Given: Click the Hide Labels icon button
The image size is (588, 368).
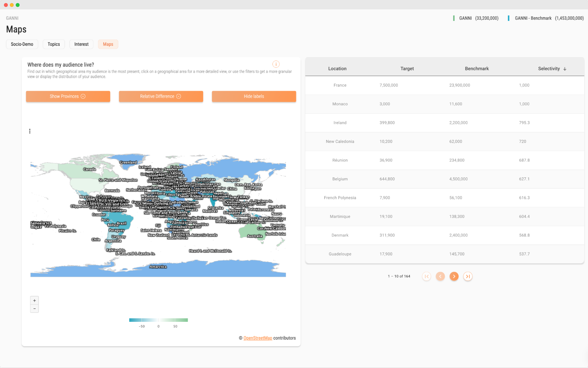Looking at the screenshot, I should pos(254,96).
